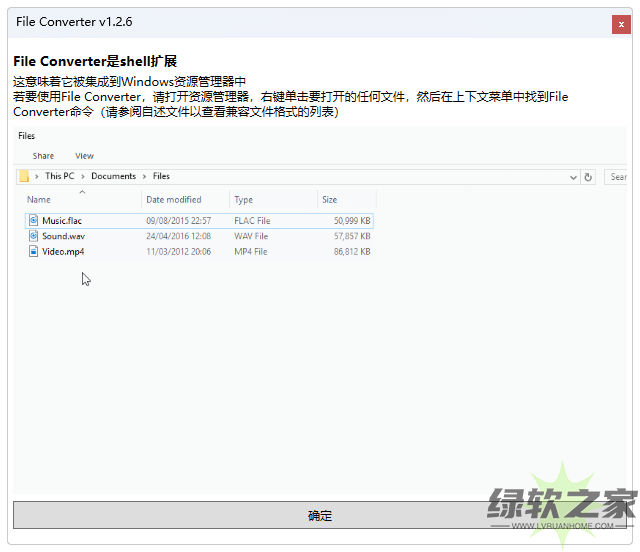Click the Video.mp4 file icon
640x552 pixels.
(33, 252)
